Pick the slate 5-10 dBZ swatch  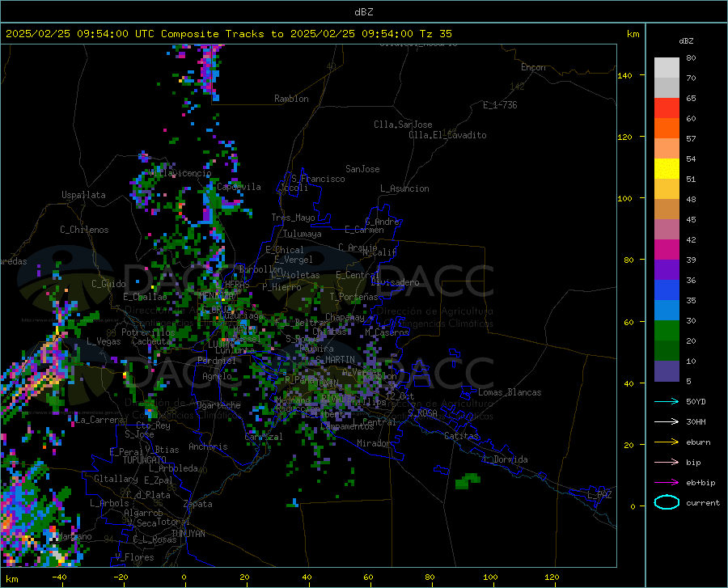[667, 371]
